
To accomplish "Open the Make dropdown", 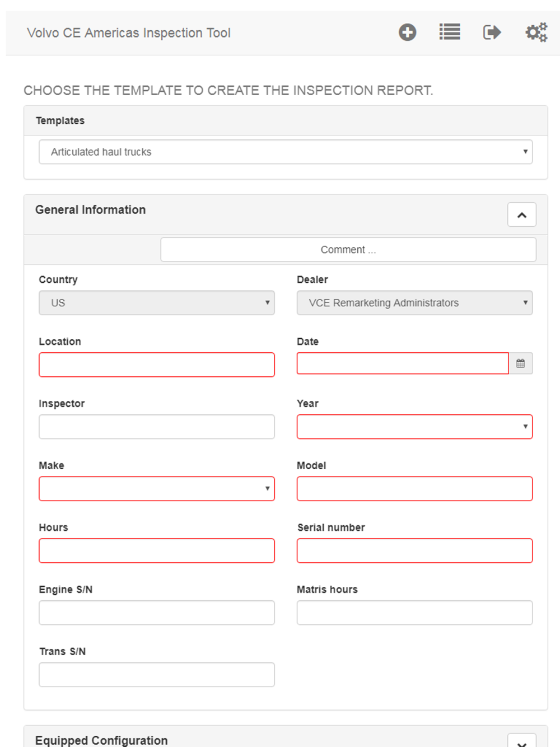I will 157,489.
